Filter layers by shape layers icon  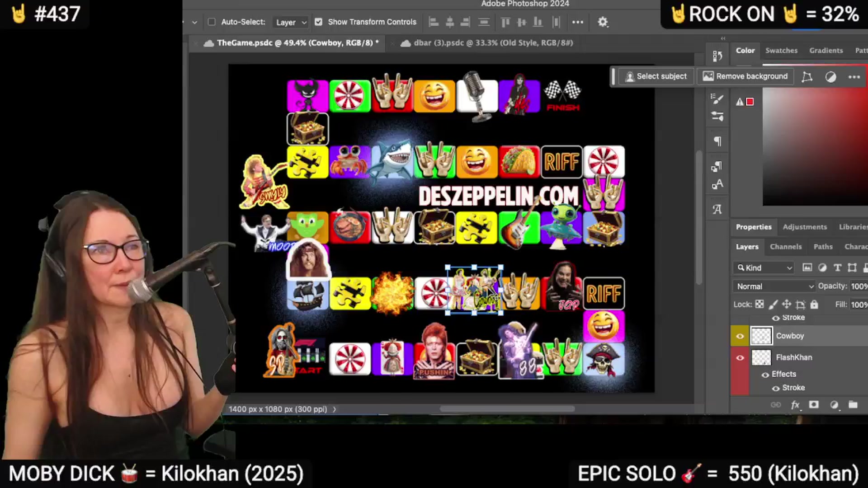click(x=852, y=267)
